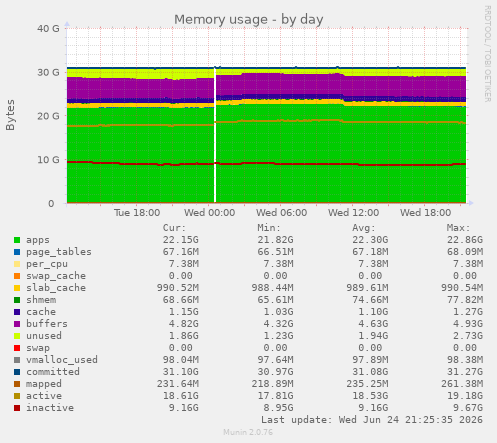Click the shmem dark green legend swatch
This screenshot has width=497, height=443.
coord(17,300)
